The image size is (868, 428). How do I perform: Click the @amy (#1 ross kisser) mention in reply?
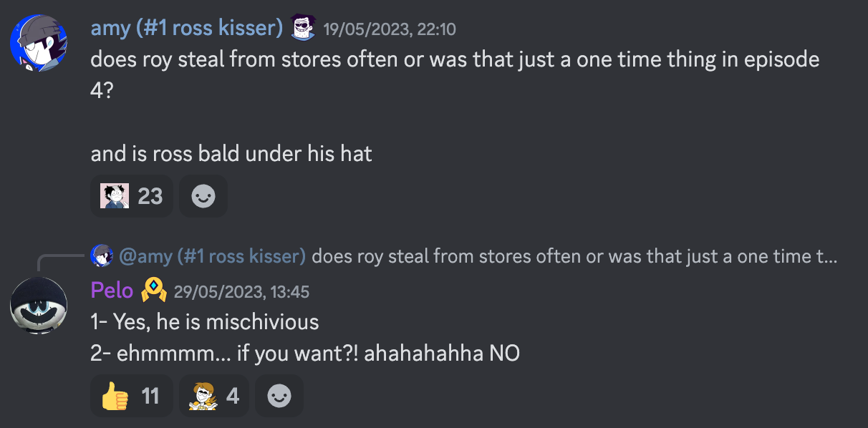212,256
